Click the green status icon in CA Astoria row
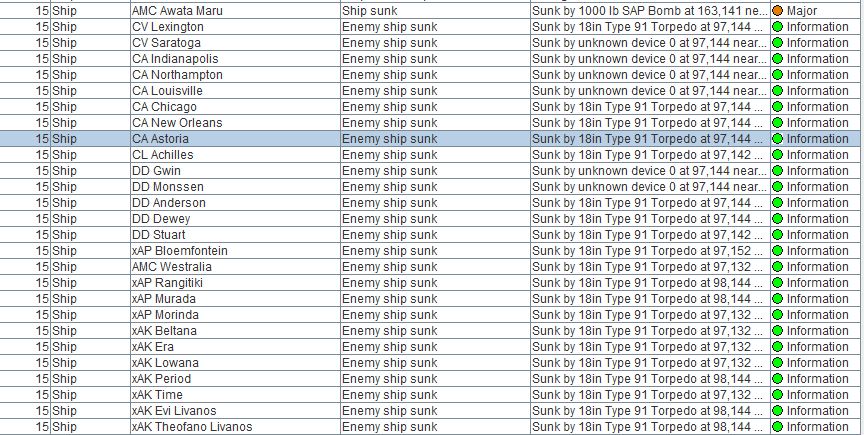Image resolution: width=864 pixels, height=435 pixels. [777, 138]
